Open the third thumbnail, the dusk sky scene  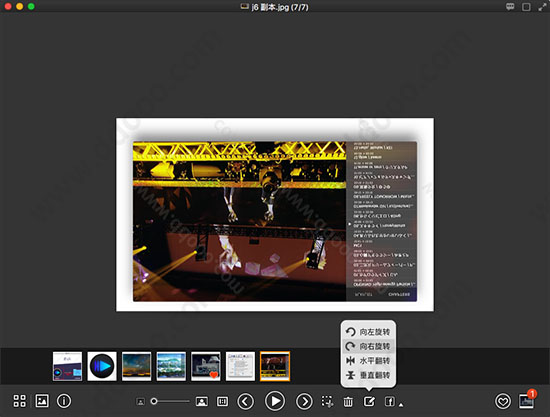click(x=136, y=366)
